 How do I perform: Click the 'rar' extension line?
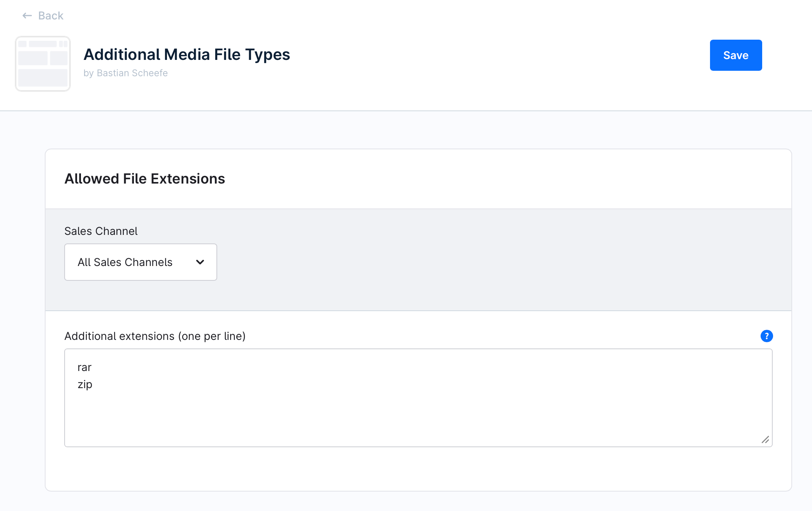(84, 367)
